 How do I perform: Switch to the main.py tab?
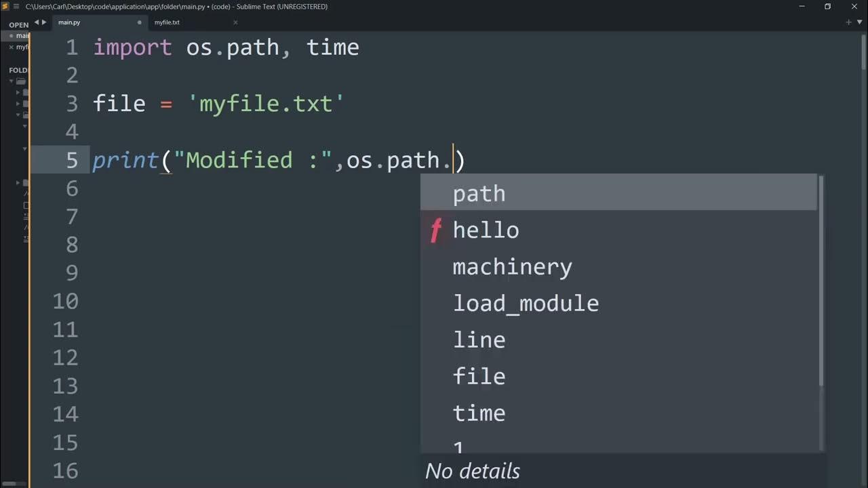coord(69,22)
